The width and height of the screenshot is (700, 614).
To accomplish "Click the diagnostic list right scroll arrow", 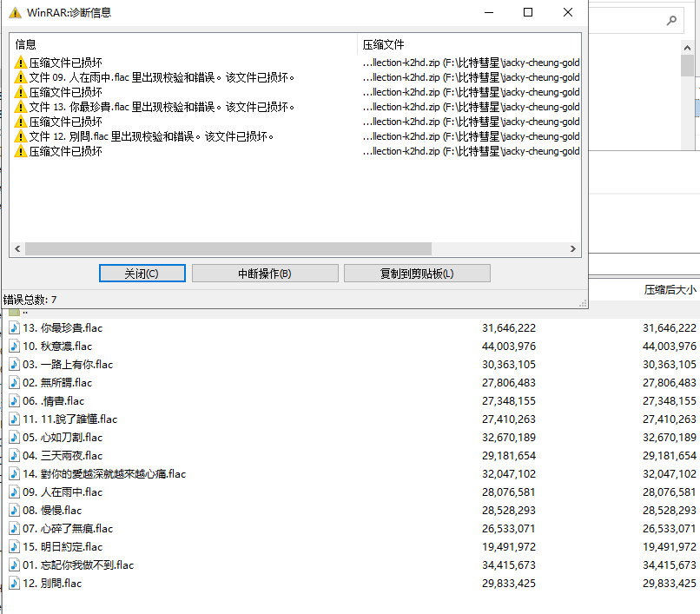I will pyautogui.click(x=573, y=248).
